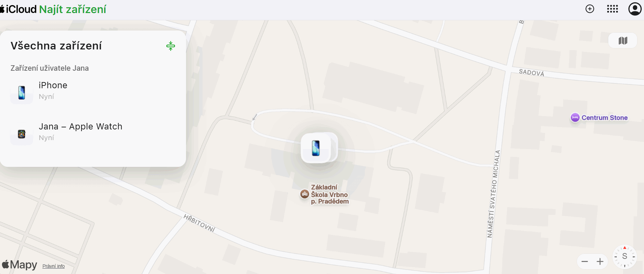
Task: Click the Apple Mapy logo
Action: coord(20,264)
